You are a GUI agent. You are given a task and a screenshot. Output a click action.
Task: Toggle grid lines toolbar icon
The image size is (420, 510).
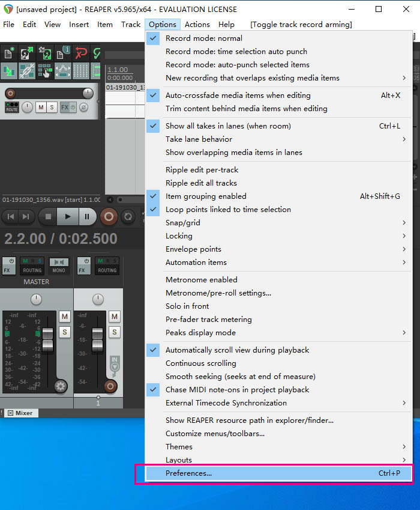coord(81,71)
